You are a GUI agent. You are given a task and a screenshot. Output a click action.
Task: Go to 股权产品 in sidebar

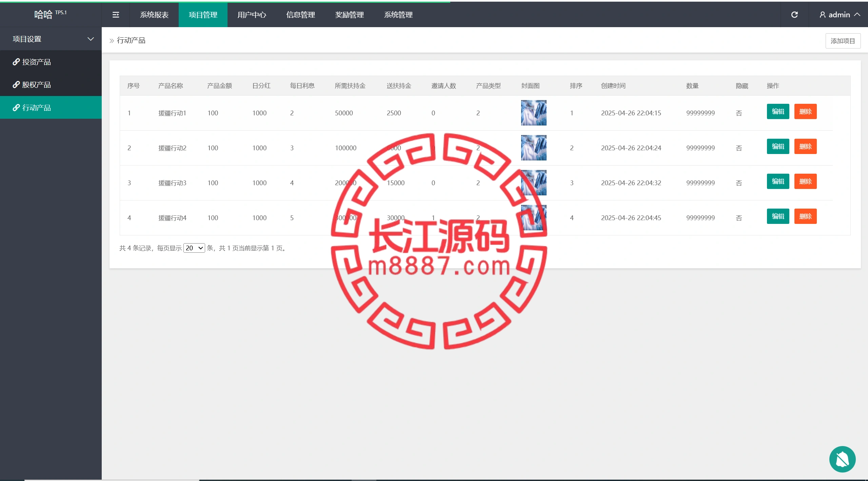[51, 84]
